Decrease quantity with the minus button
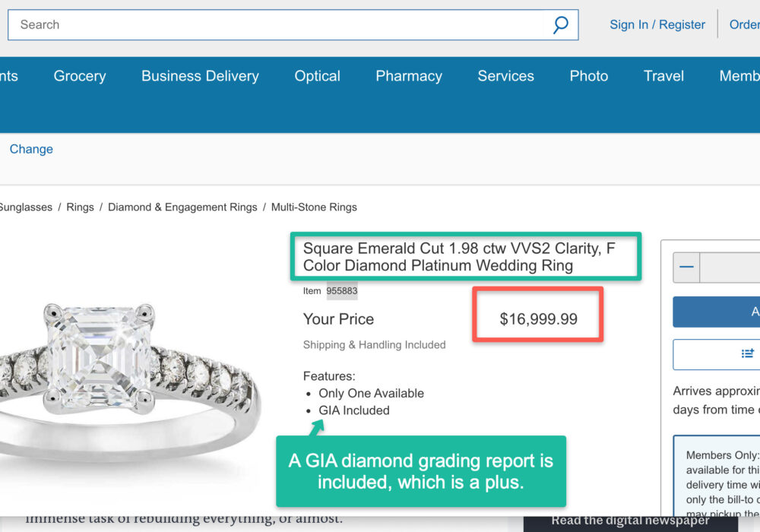 (686, 268)
